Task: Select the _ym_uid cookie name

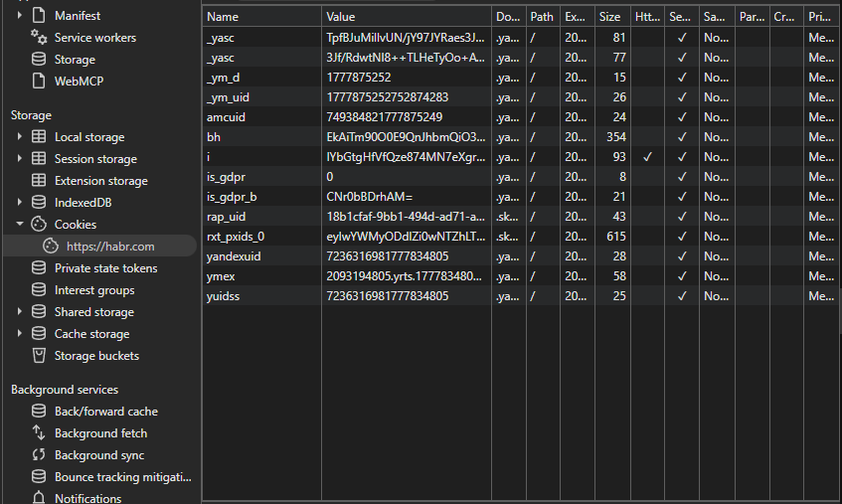Action: click(228, 97)
